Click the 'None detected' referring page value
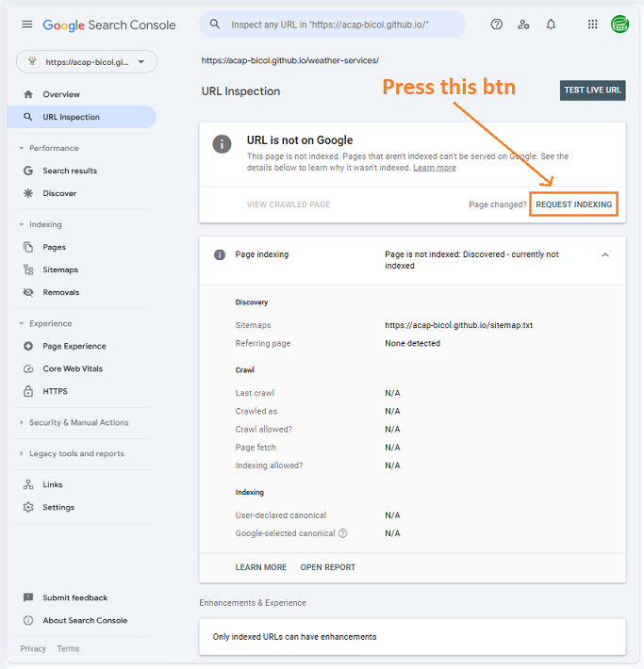Screen dimensions: 644x669 [x=412, y=344]
